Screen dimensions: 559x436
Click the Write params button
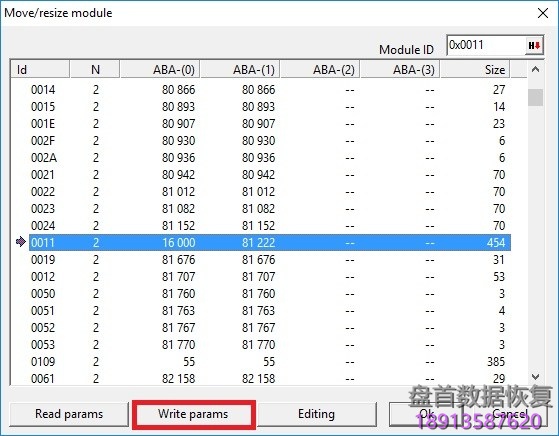[193, 414]
